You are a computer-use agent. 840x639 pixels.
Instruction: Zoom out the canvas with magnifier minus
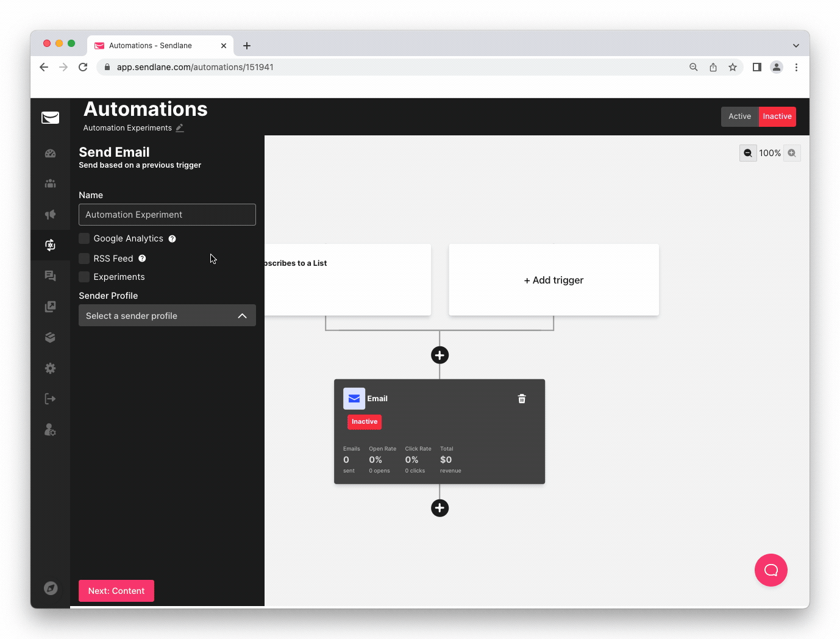point(748,153)
